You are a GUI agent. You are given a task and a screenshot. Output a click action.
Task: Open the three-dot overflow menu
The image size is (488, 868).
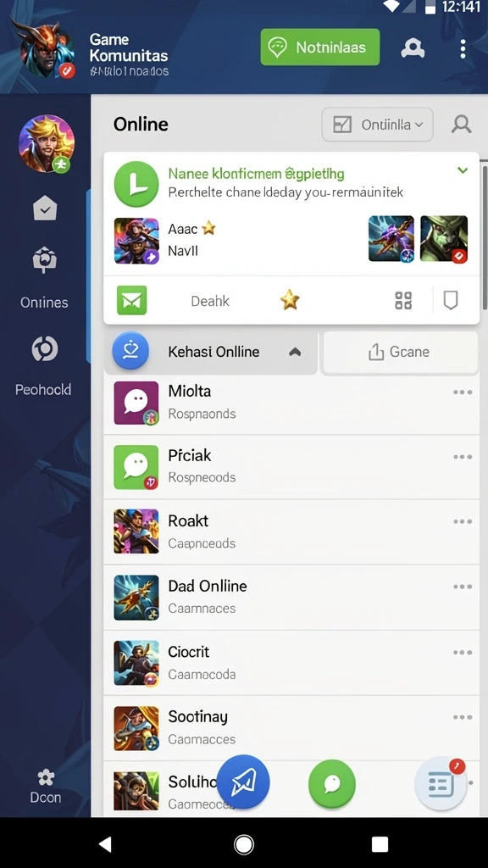tap(463, 48)
